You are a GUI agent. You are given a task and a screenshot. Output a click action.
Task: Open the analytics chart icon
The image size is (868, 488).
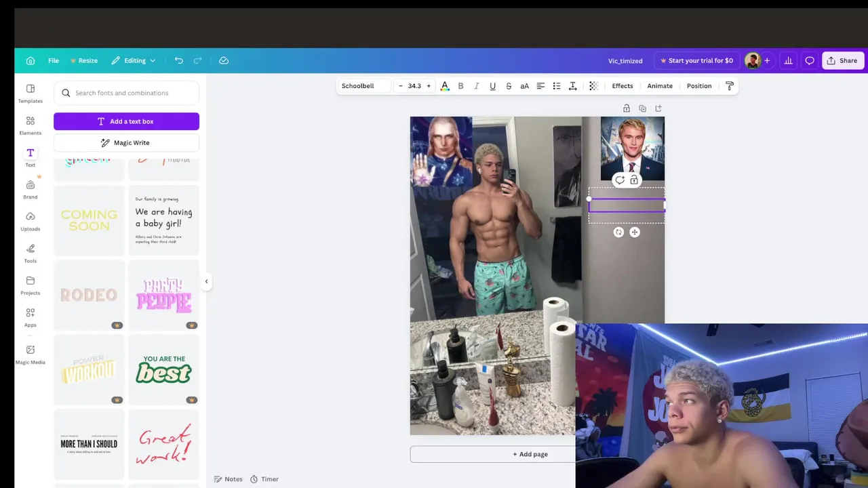pyautogui.click(x=788, y=60)
